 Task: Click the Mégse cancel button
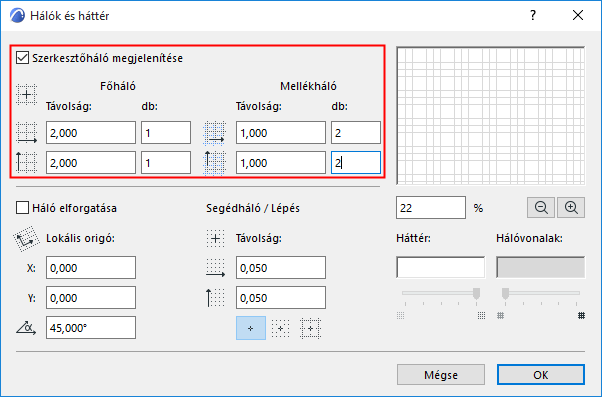tap(441, 375)
